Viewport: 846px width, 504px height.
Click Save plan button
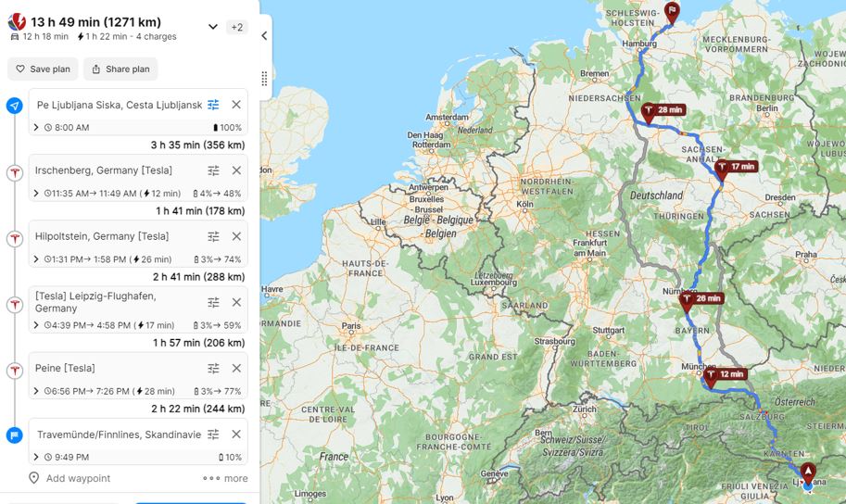pos(43,69)
